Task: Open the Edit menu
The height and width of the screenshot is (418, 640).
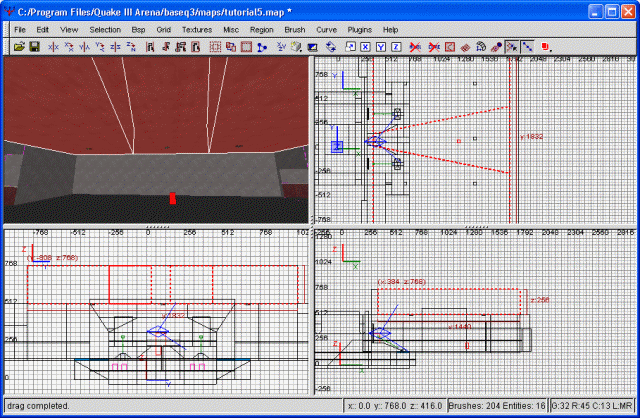Action: 42,30
